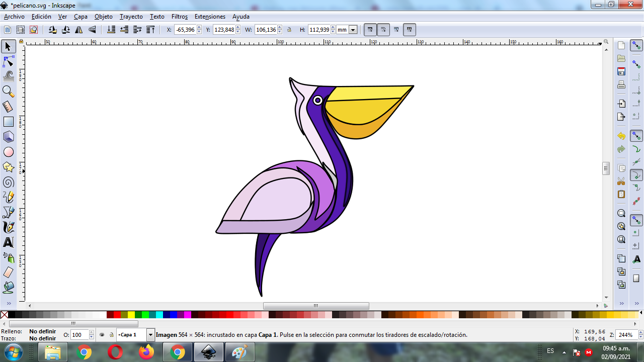Flip selection horizontally
644x362 pixels.
pos(79,30)
